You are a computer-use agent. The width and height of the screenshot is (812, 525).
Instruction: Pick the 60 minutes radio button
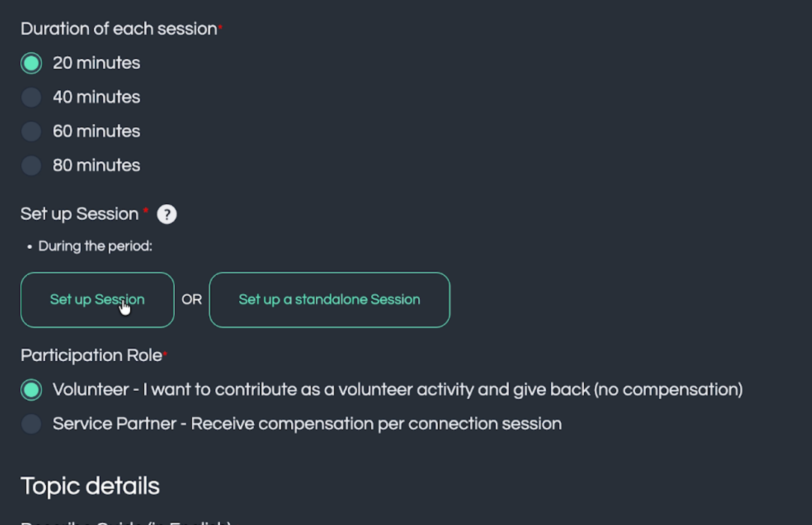(x=32, y=131)
